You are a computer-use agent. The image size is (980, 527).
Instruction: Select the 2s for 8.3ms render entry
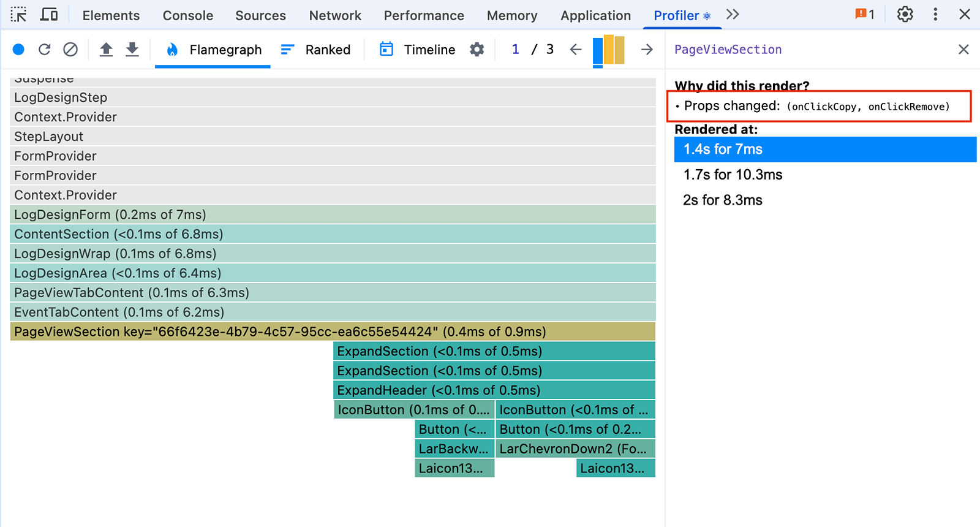[825, 200]
